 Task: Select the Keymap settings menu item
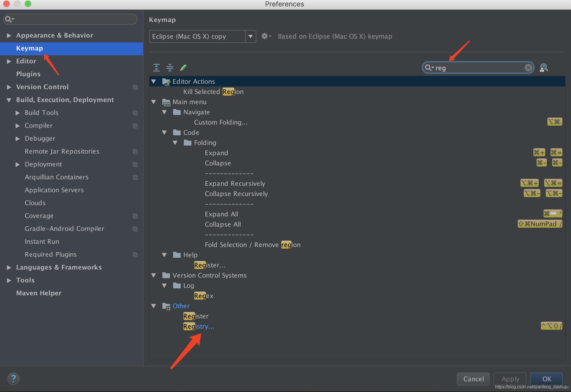[x=29, y=48]
